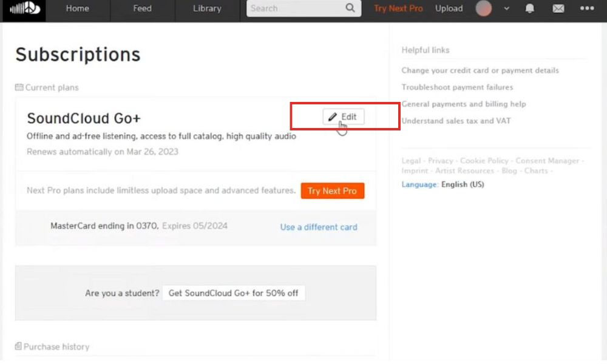Image resolution: width=607 pixels, height=364 pixels.
Task: Open messages via the envelope icon
Action: 558,8
